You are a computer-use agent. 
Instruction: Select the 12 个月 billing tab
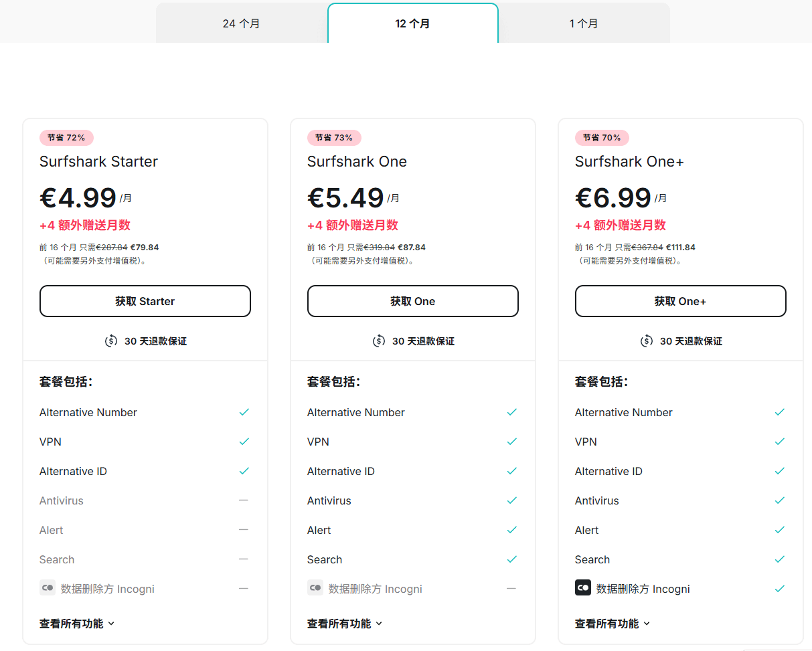pyautogui.click(x=412, y=24)
